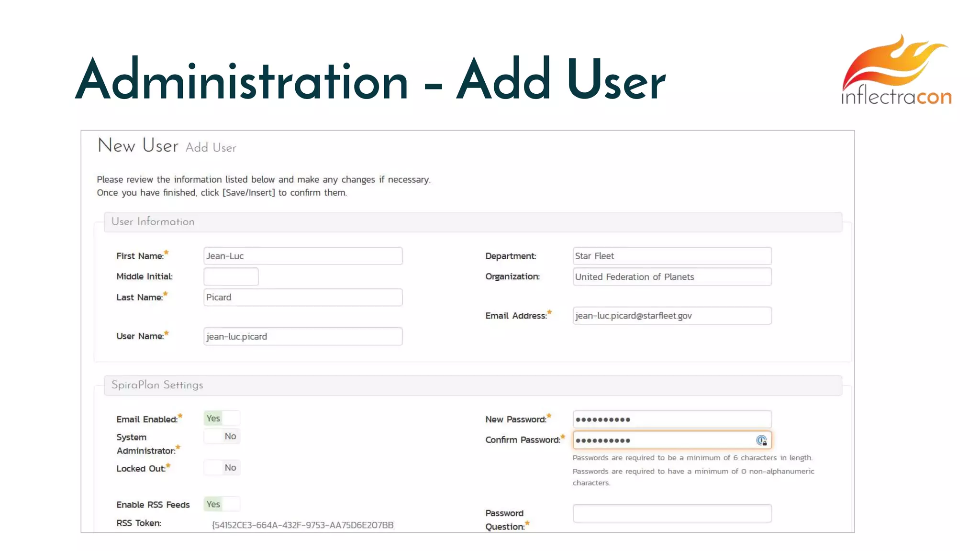Click the inflectracon flame logo
The height and width of the screenshot is (551, 980).
tap(896, 69)
